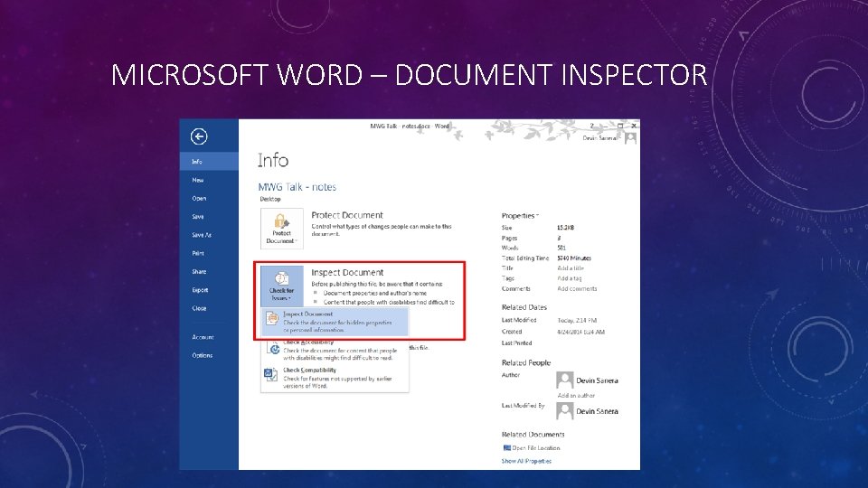Click the Add a title field
This screenshot has width=868, height=488.
point(571,268)
